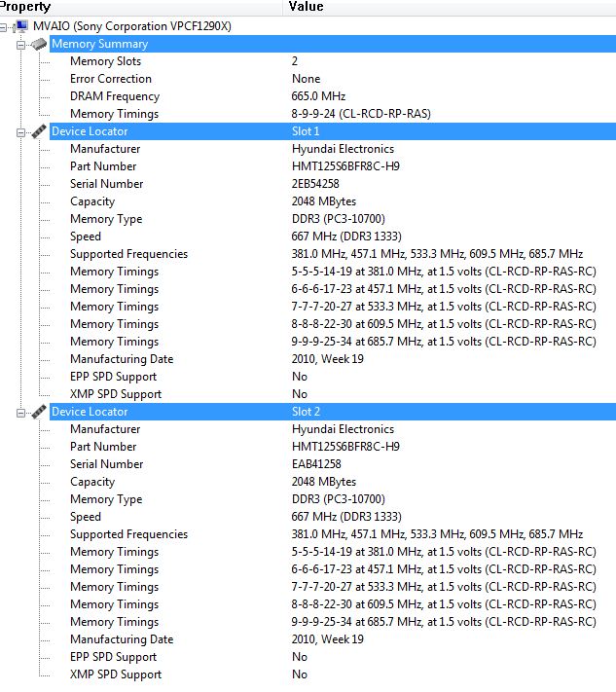This screenshot has width=616, height=692.
Task: Select the Memory Summary row
Action: [x=333, y=44]
